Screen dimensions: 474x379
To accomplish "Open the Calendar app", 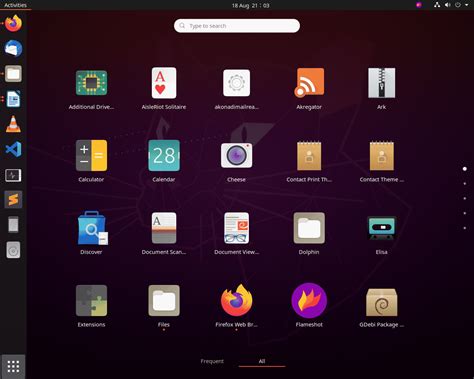I will tap(164, 155).
